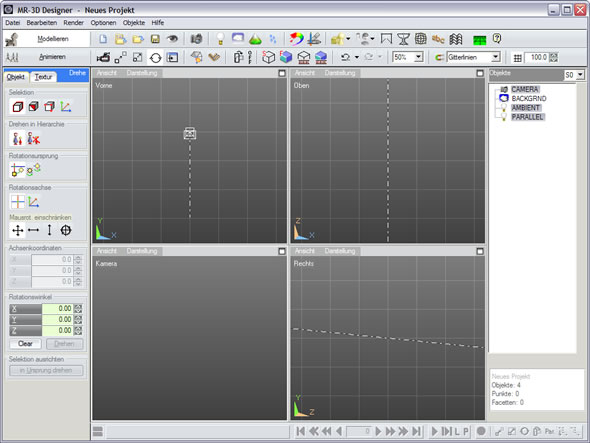Open the Optionen menu
This screenshot has width=590, height=443.
(103, 23)
